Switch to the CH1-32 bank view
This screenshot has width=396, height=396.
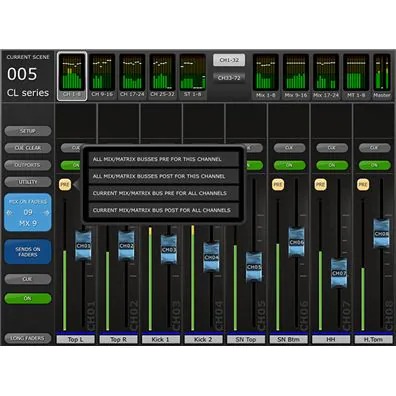click(229, 60)
